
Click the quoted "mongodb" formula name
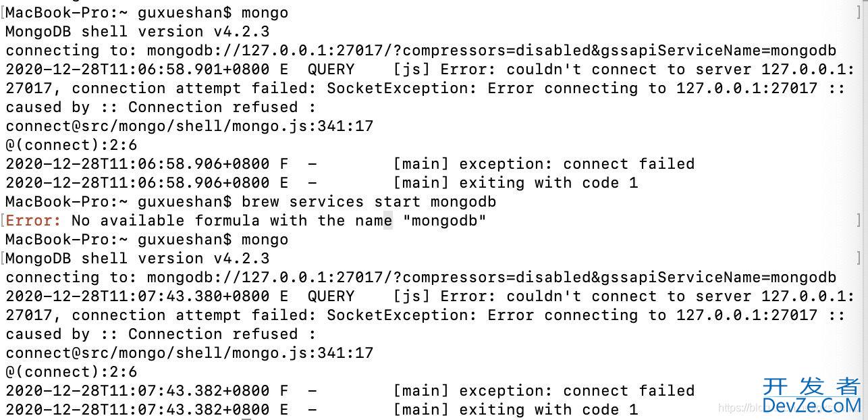(444, 220)
